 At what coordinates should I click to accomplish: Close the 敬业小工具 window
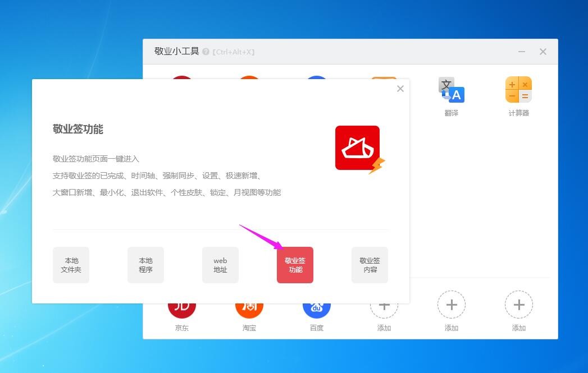[543, 52]
